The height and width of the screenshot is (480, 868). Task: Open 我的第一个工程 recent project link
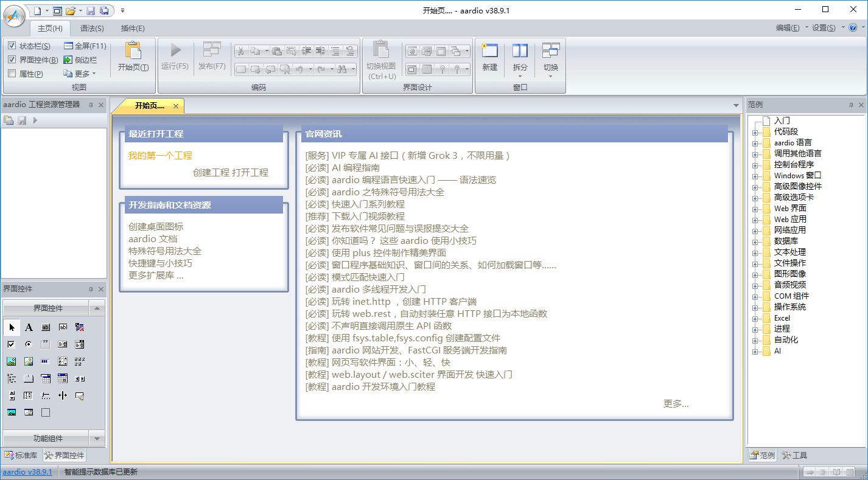pos(160,156)
